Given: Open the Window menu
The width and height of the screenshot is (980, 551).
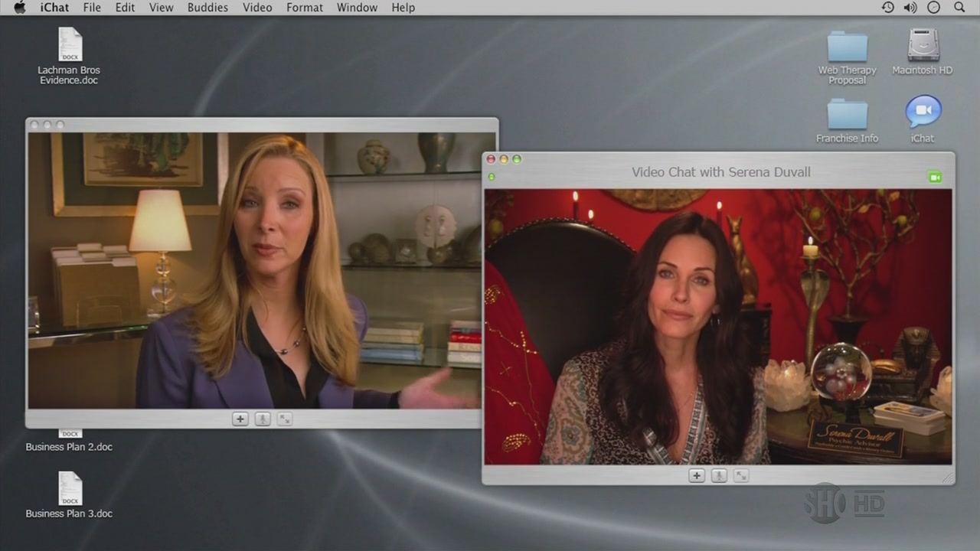Looking at the screenshot, I should (357, 8).
